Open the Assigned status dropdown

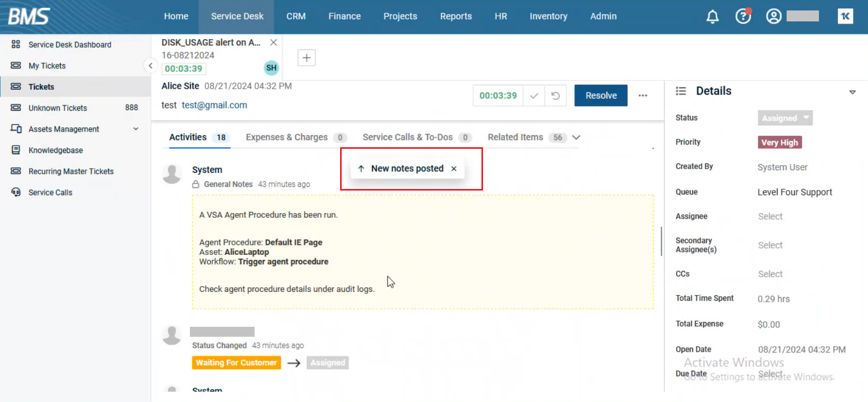[x=785, y=118]
